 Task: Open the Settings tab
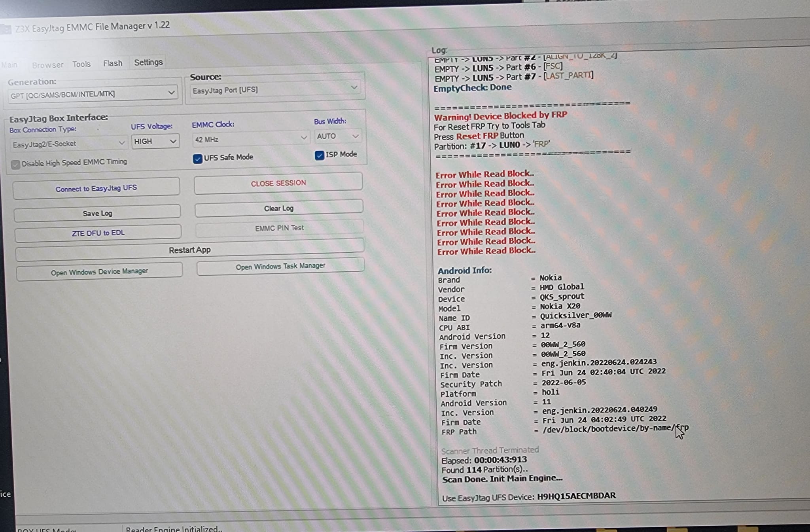[x=148, y=62]
